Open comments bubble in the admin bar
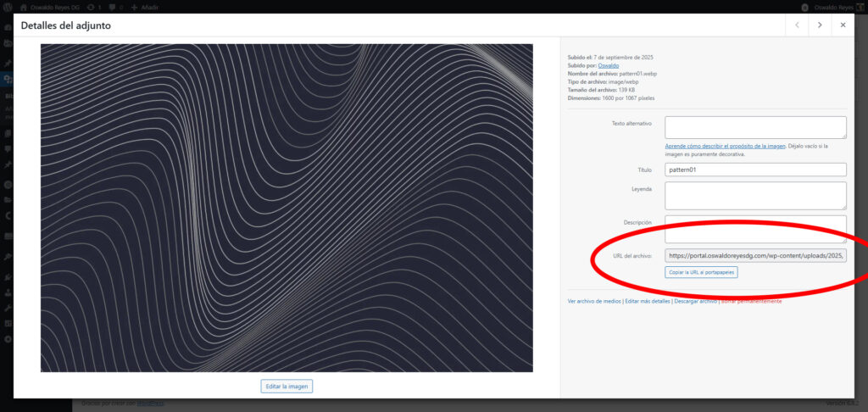The height and width of the screenshot is (412, 868). coord(114,7)
